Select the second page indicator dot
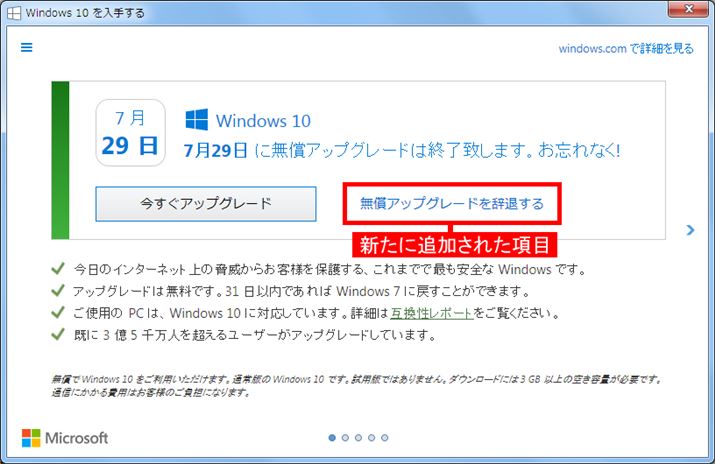The width and height of the screenshot is (715, 464). pos(345,438)
